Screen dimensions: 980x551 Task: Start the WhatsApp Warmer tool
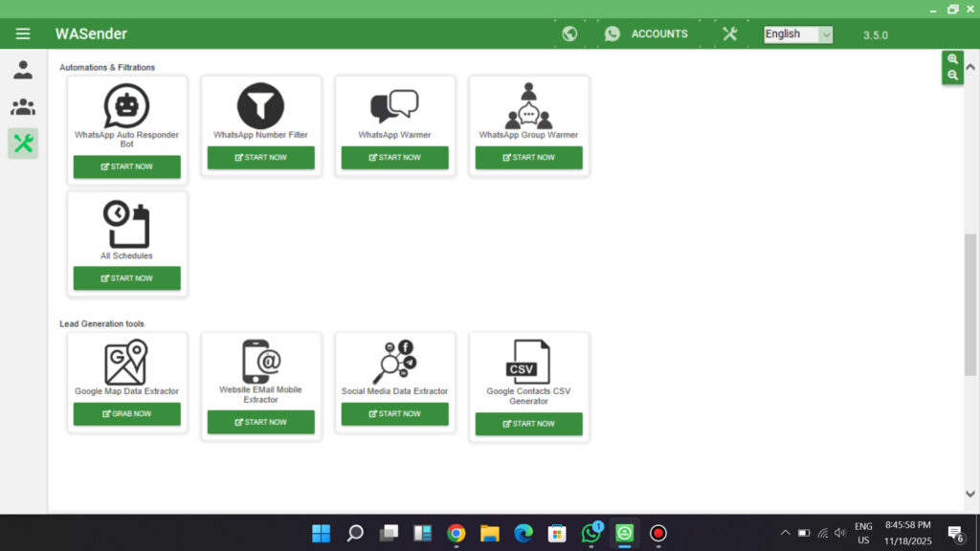(x=394, y=158)
